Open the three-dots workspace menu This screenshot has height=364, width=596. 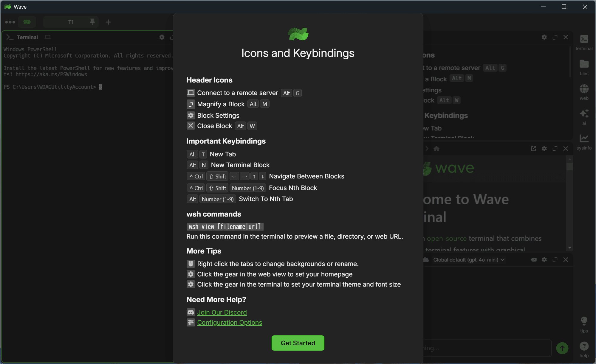10,22
